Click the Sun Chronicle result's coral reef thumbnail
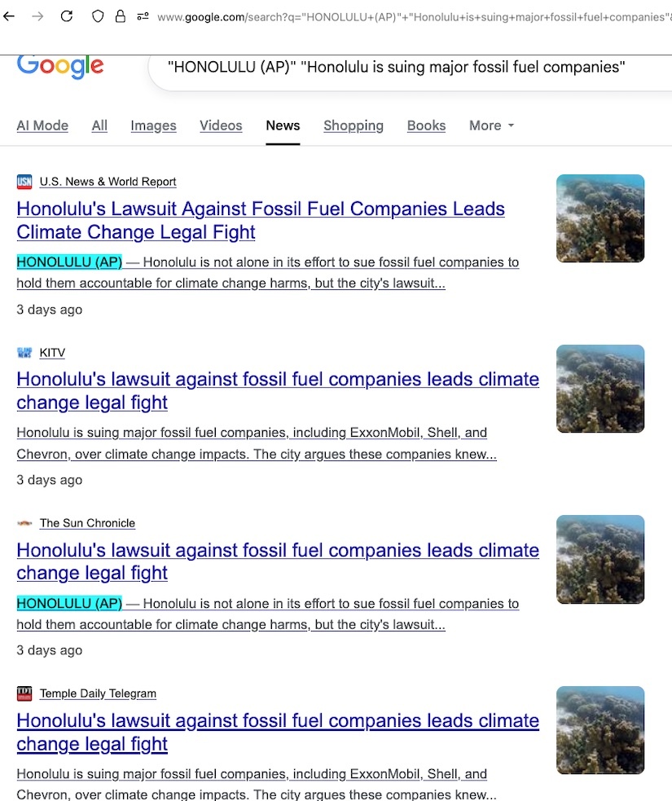672x801 pixels. click(x=600, y=559)
